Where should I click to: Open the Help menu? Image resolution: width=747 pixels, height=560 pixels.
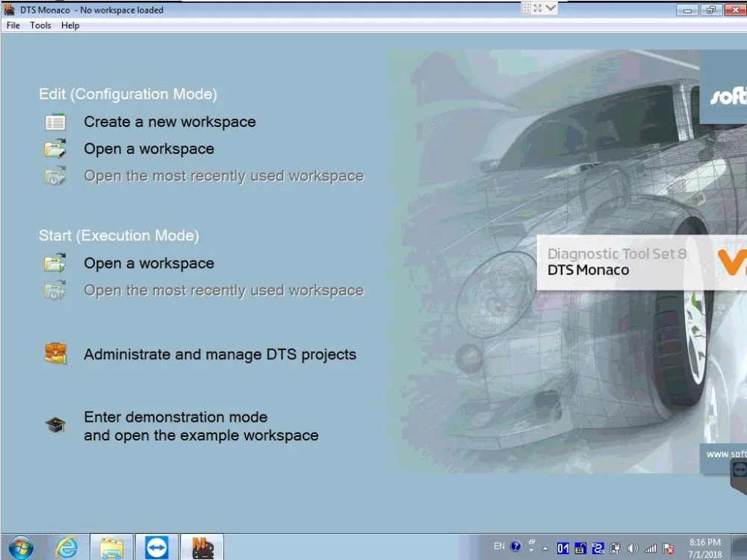[70, 25]
